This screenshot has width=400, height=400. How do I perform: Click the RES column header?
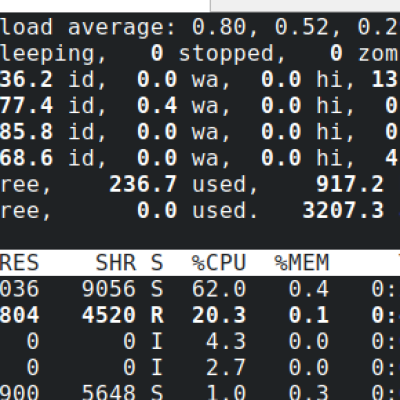tap(19, 262)
